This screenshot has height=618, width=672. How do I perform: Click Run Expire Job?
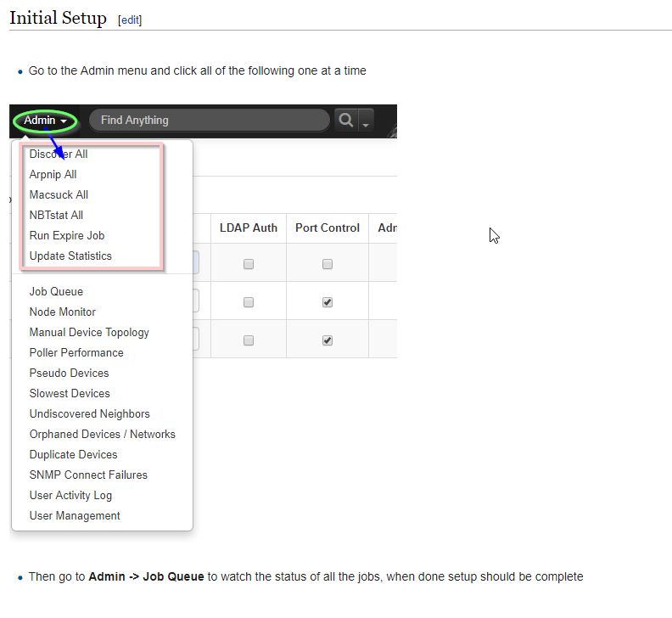point(67,235)
